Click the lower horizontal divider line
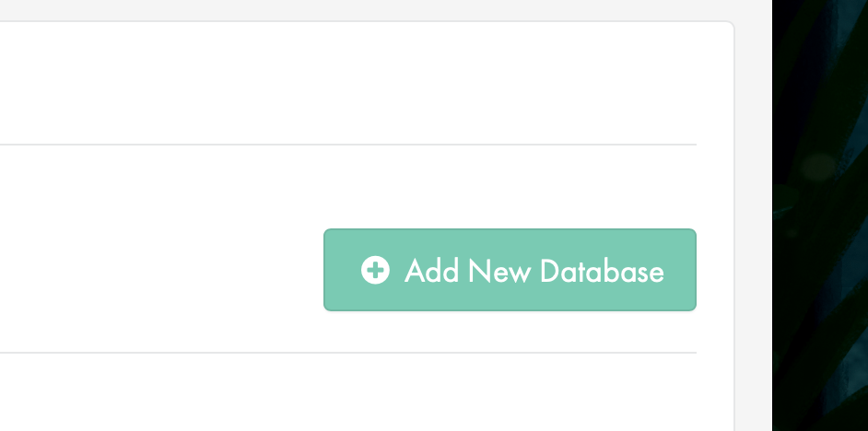 coord(348,353)
